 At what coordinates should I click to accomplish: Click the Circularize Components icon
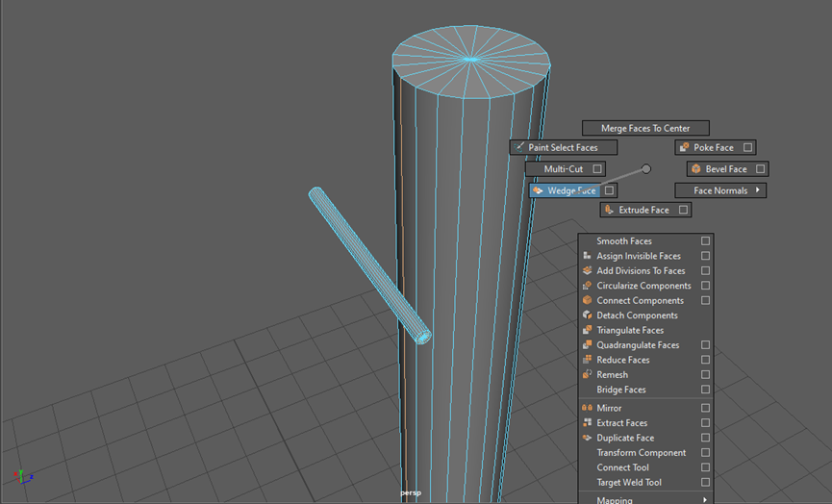587,286
